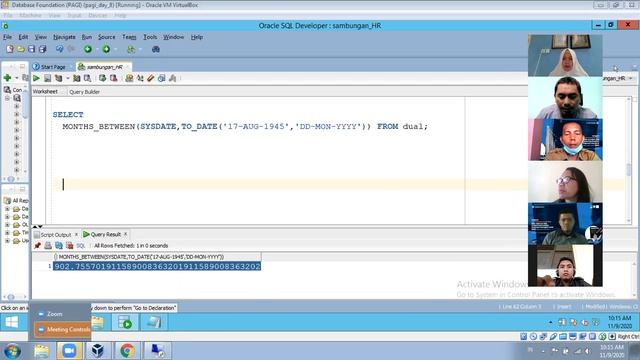Screen dimensions: 640x360
Task: Run statement with the green play icon
Action: (x=36, y=78)
